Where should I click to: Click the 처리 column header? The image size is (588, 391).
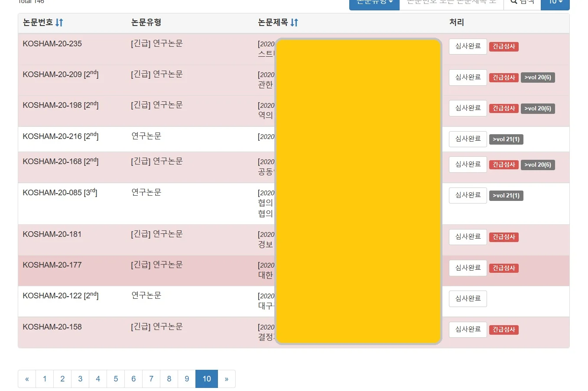click(x=457, y=23)
